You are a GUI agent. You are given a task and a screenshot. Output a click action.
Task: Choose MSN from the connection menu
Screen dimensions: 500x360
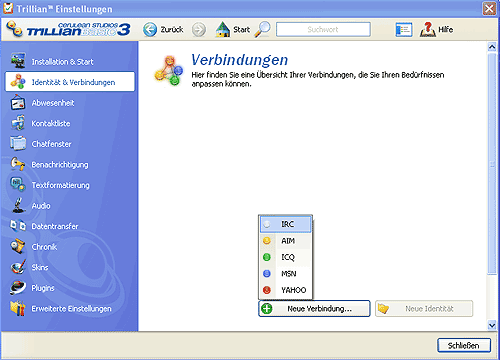(286, 274)
